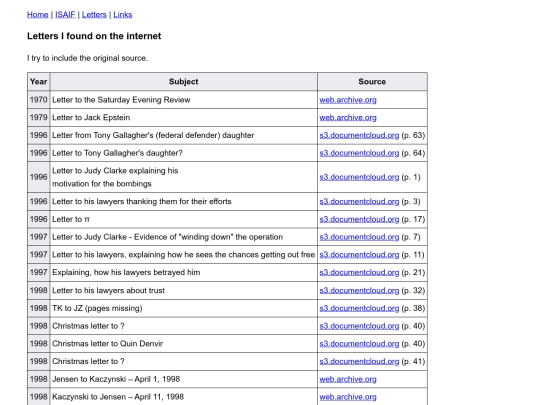Click 'Explaining, how his lawyers betrayed him'
Viewport: 540px width, 405px height.
coord(126,272)
